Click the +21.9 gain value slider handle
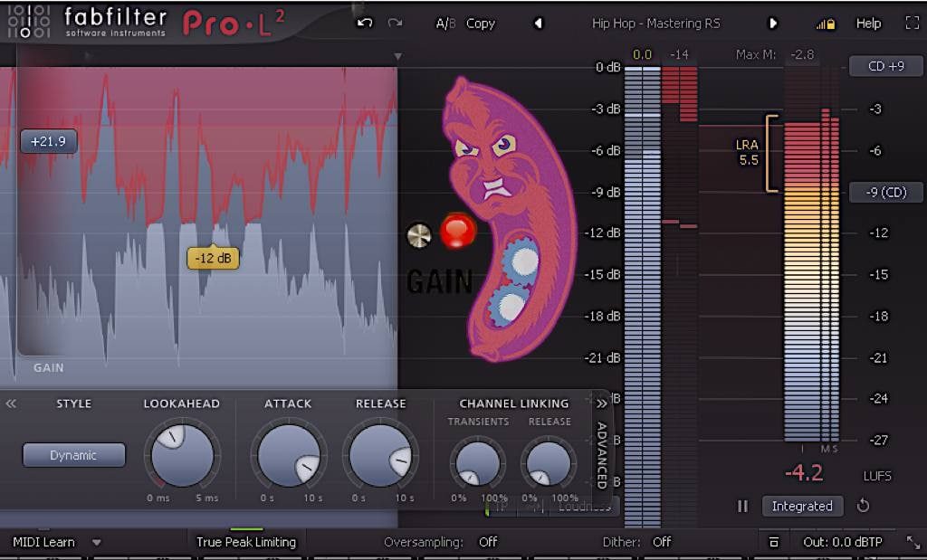The height and width of the screenshot is (560, 927). pyautogui.click(x=49, y=141)
